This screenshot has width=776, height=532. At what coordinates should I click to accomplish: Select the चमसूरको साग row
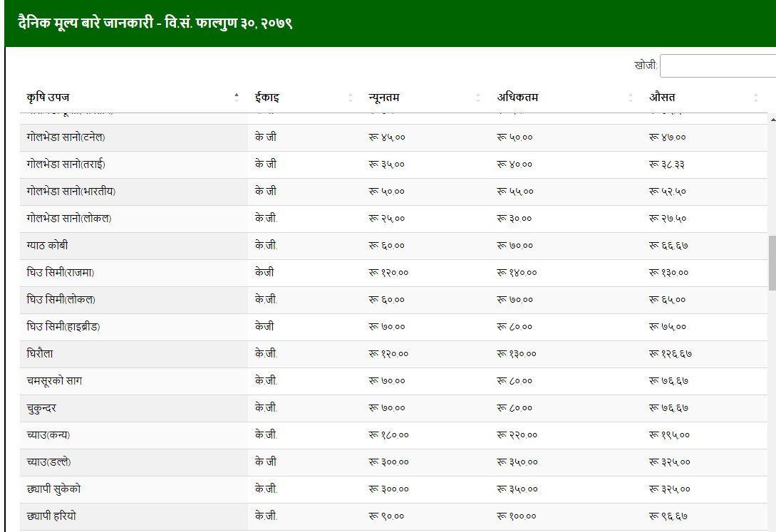click(54, 381)
